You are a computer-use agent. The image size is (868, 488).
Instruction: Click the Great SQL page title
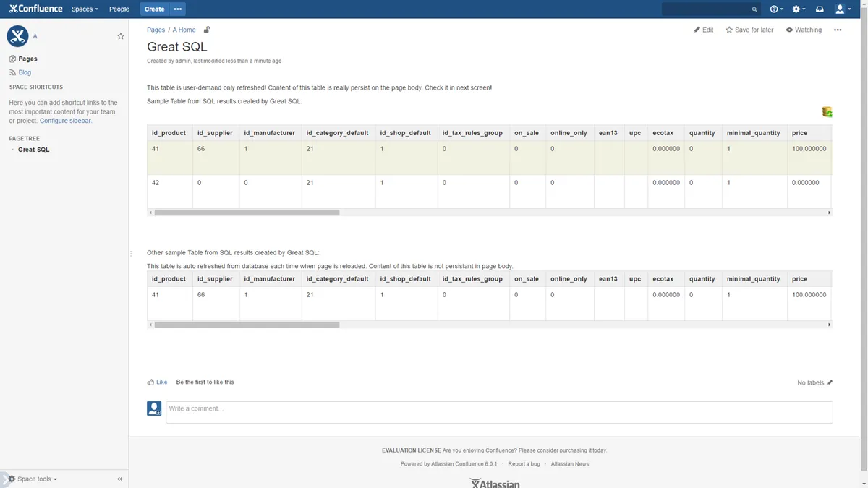pos(177,47)
